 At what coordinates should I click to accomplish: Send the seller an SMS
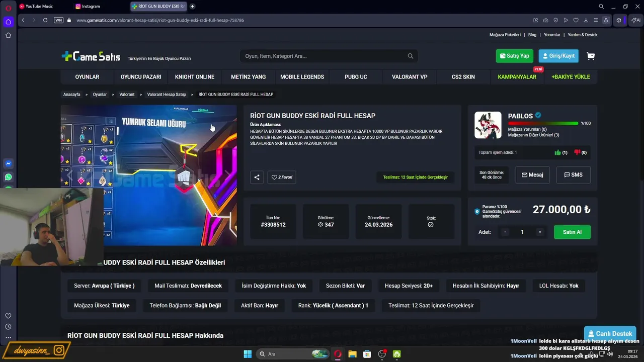(573, 175)
